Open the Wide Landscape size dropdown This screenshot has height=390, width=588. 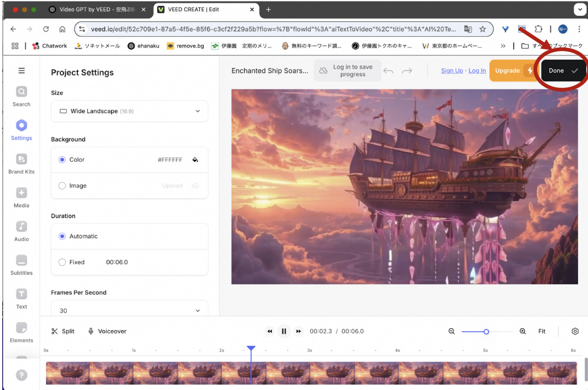[x=130, y=111]
